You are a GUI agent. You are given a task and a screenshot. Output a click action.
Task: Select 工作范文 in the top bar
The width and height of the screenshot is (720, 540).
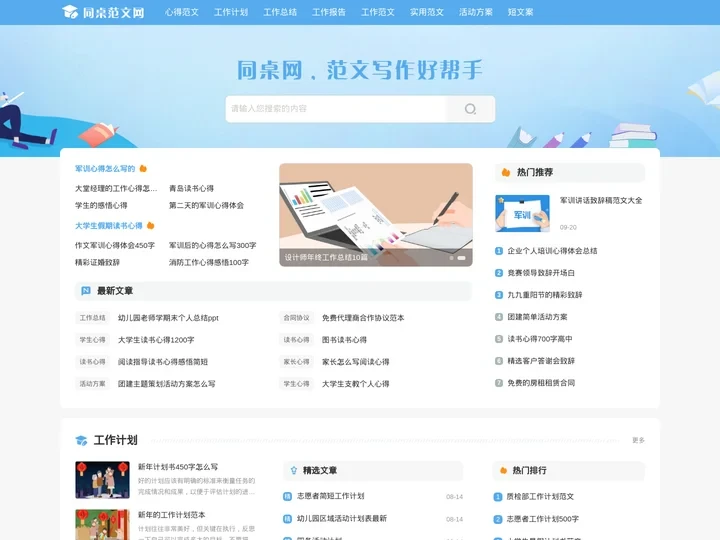(378, 12)
